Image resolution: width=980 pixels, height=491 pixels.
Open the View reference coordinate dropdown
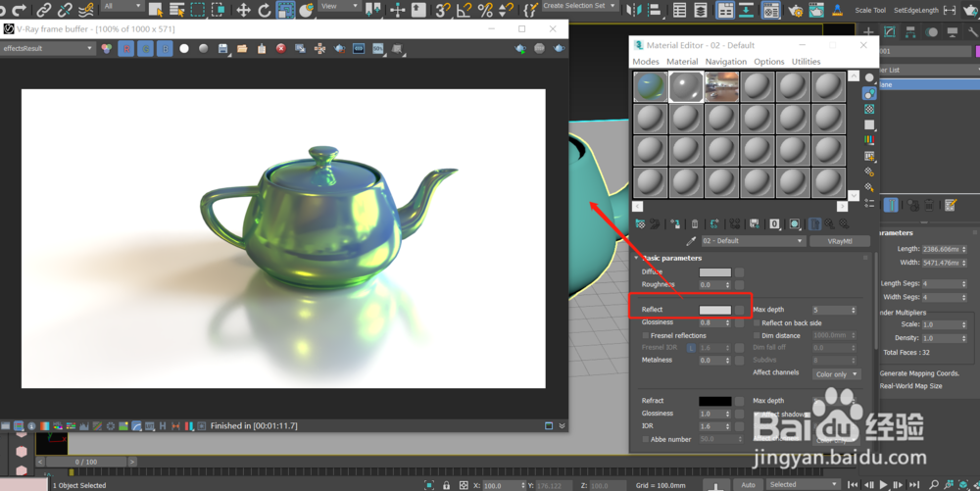click(x=339, y=6)
